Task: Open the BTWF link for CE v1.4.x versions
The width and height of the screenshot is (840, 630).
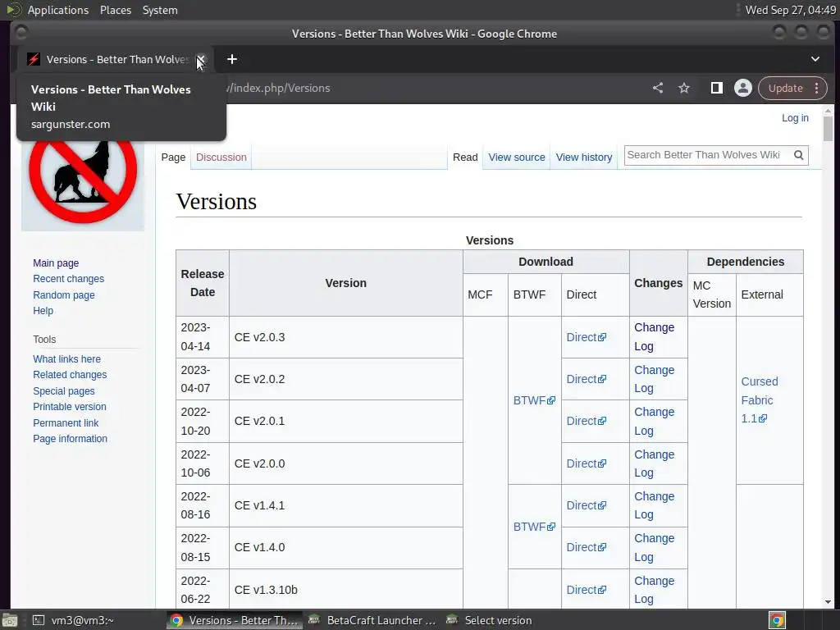Action: pyautogui.click(x=534, y=527)
